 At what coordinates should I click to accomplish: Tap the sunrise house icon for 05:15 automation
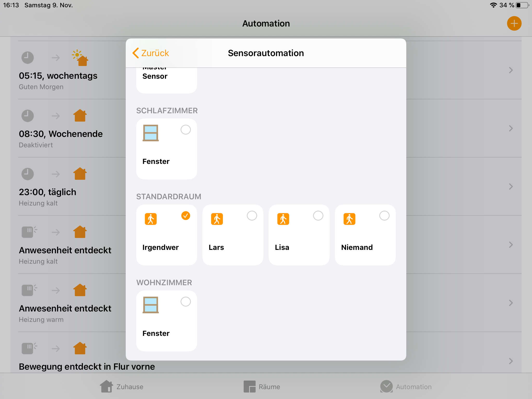(80, 58)
